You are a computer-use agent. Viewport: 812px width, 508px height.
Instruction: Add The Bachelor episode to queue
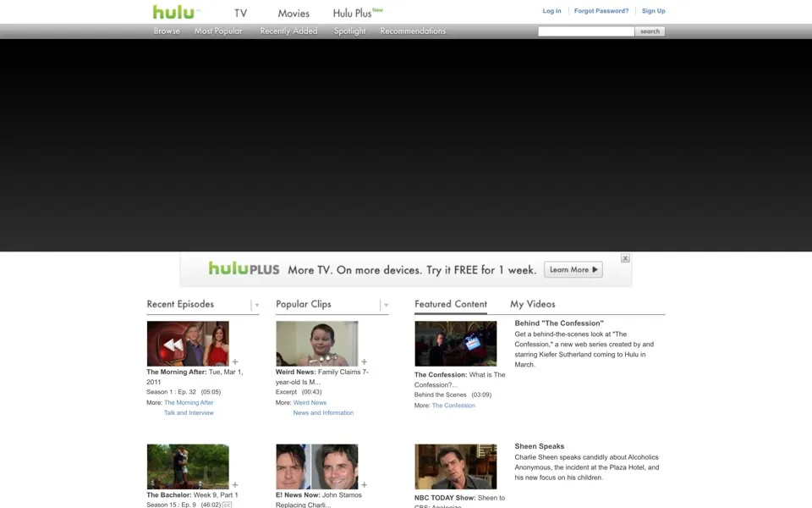(x=235, y=484)
